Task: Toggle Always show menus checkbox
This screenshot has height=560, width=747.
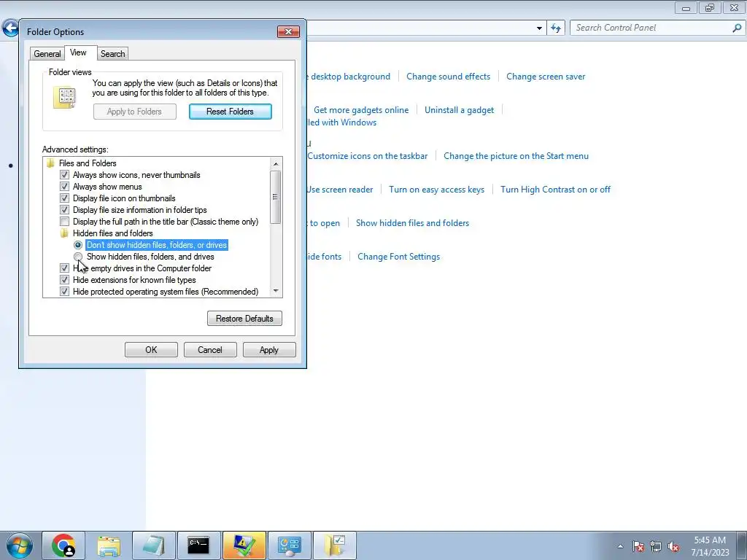Action: 64,187
